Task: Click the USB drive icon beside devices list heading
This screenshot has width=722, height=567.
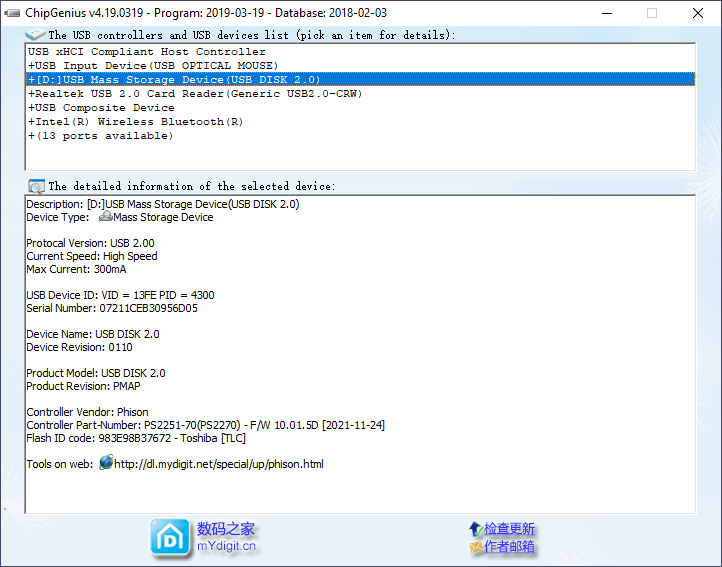Action: click(x=35, y=35)
